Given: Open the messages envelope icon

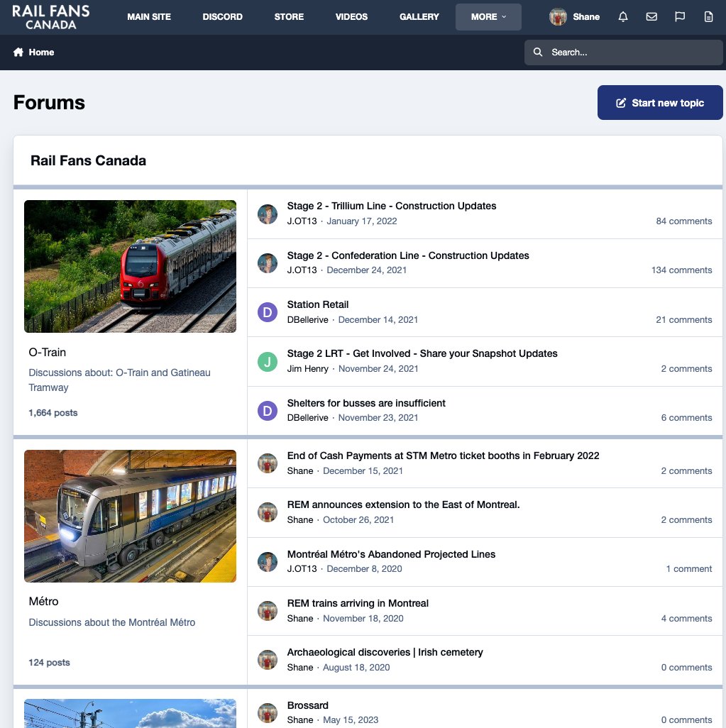Looking at the screenshot, I should point(651,17).
